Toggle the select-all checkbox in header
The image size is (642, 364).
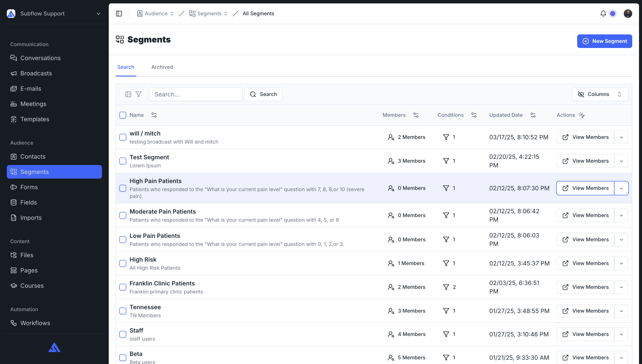coord(123,115)
